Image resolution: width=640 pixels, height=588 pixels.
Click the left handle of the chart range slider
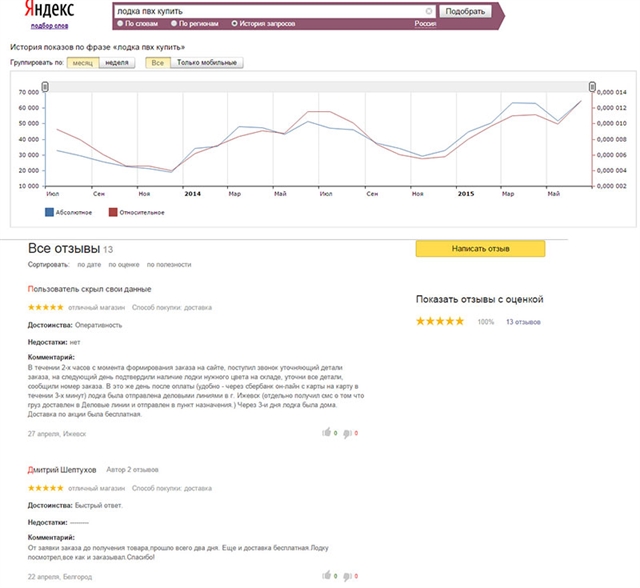coord(45,86)
